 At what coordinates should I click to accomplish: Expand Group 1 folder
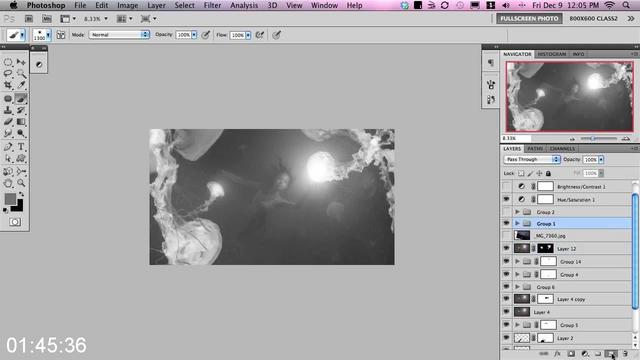pos(518,223)
